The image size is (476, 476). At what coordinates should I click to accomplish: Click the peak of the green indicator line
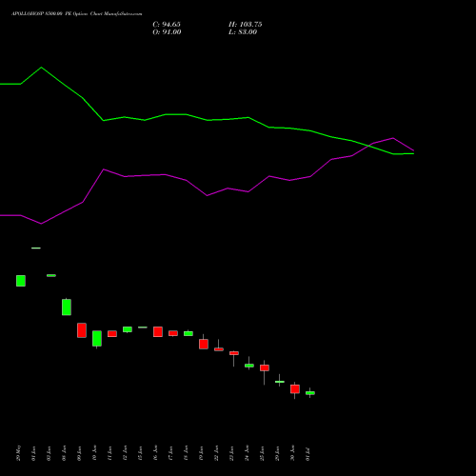click(41, 68)
